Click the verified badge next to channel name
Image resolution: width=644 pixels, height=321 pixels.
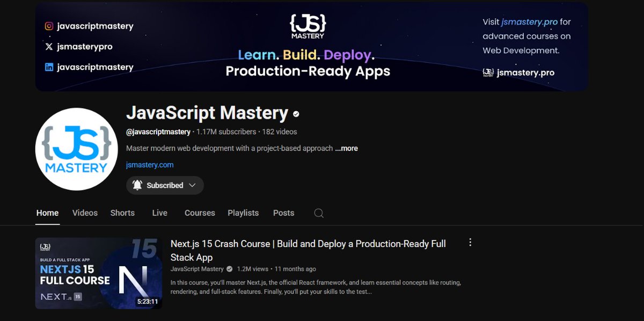pyautogui.click(x=296, y=114)
